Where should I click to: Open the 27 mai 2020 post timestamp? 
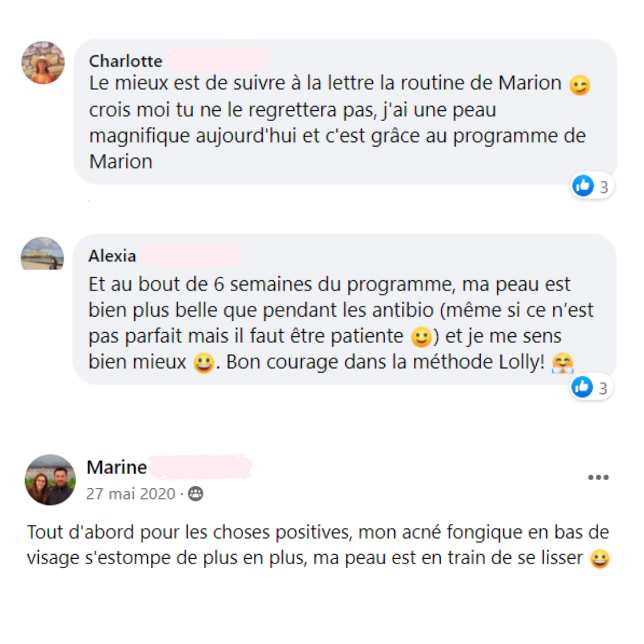131,494
